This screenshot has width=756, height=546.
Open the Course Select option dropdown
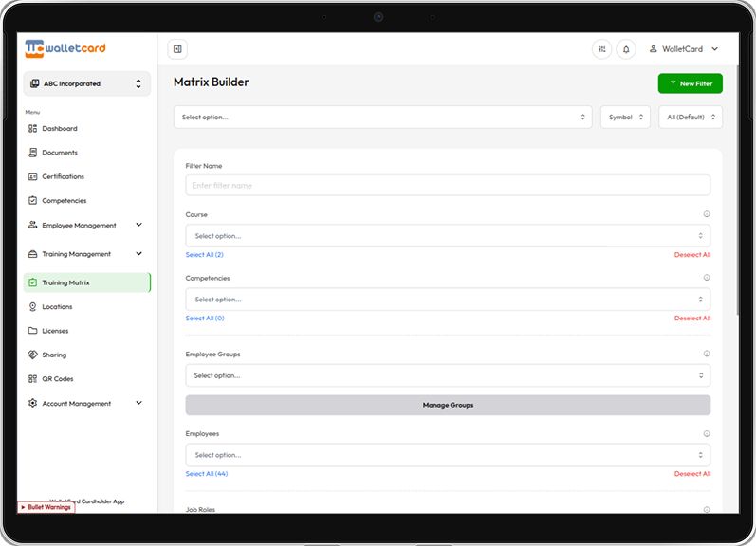[448, 236]
